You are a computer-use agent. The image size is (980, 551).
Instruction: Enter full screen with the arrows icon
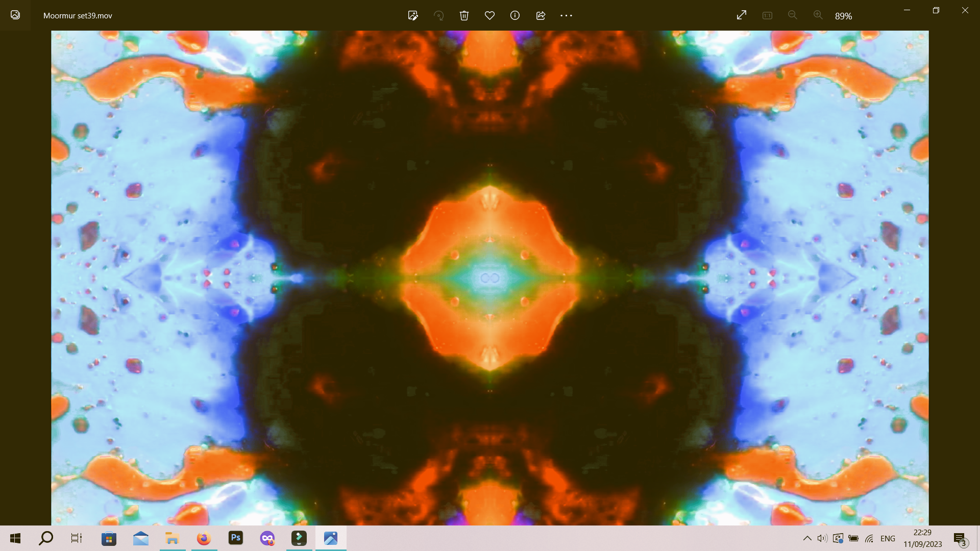coord(742,15)
